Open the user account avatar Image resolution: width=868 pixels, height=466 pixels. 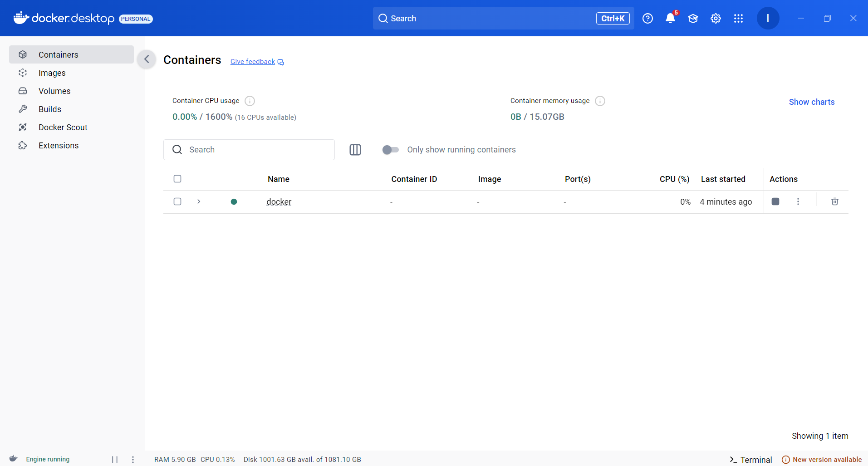768,18
